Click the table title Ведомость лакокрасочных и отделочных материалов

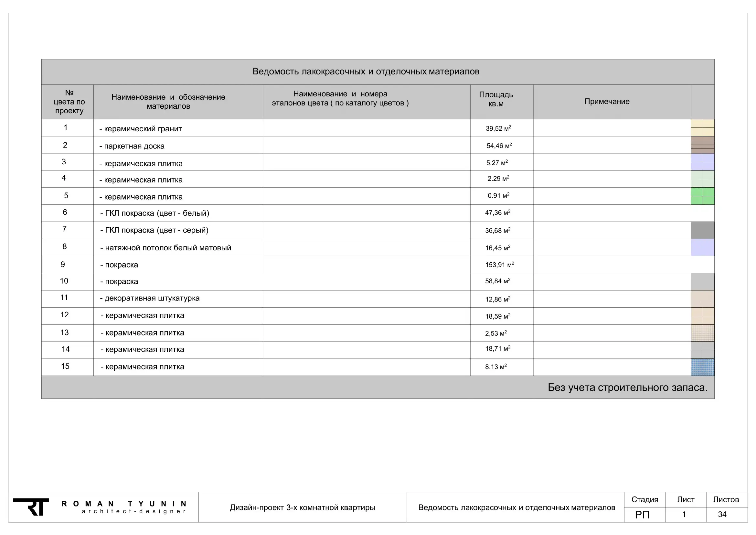366,71
